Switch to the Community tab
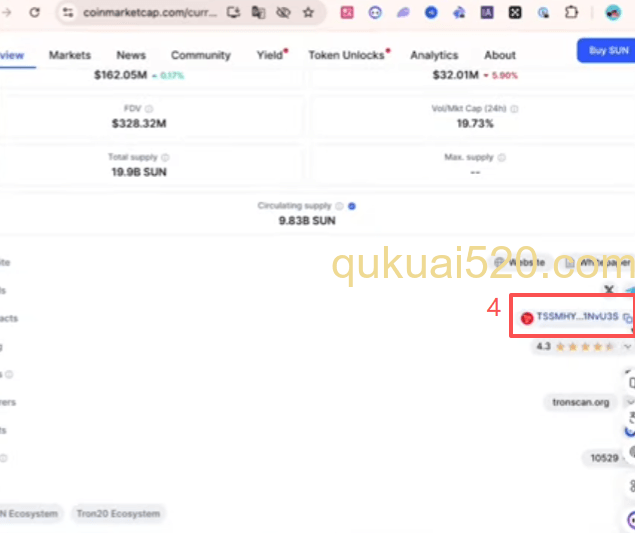635x533 pixels. tap(200, 55)
